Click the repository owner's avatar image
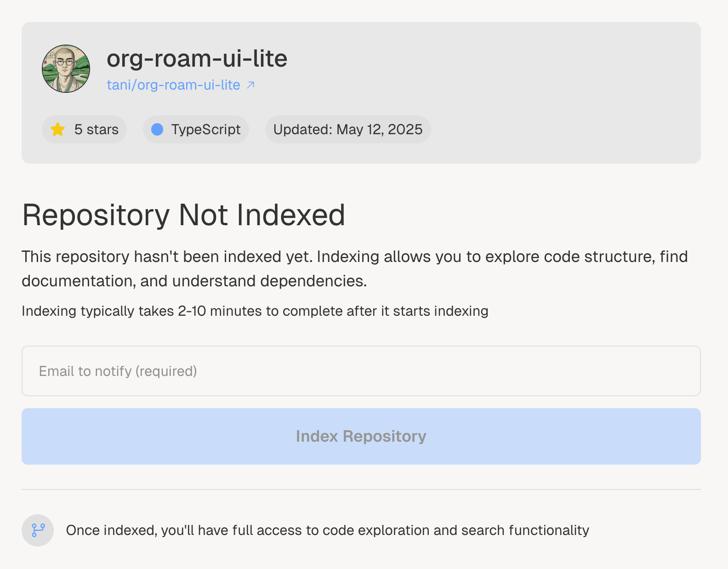The image size is (728, 569). point(66,69)
